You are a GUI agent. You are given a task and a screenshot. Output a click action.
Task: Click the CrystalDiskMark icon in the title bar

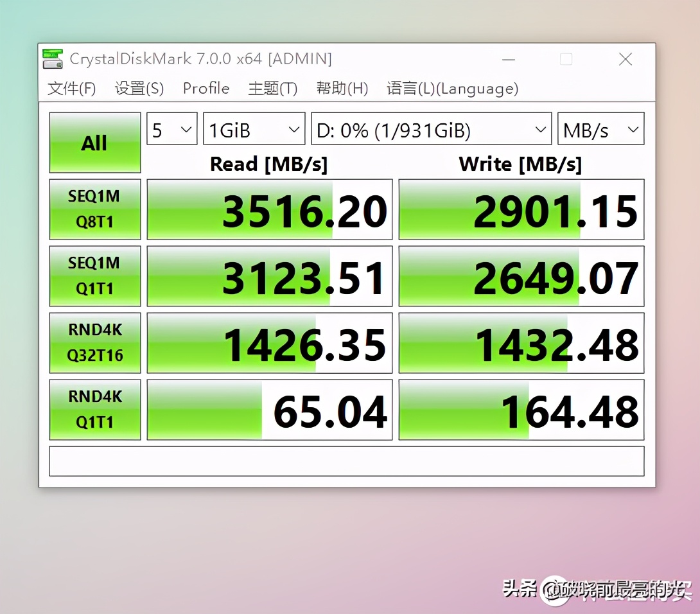52,58
